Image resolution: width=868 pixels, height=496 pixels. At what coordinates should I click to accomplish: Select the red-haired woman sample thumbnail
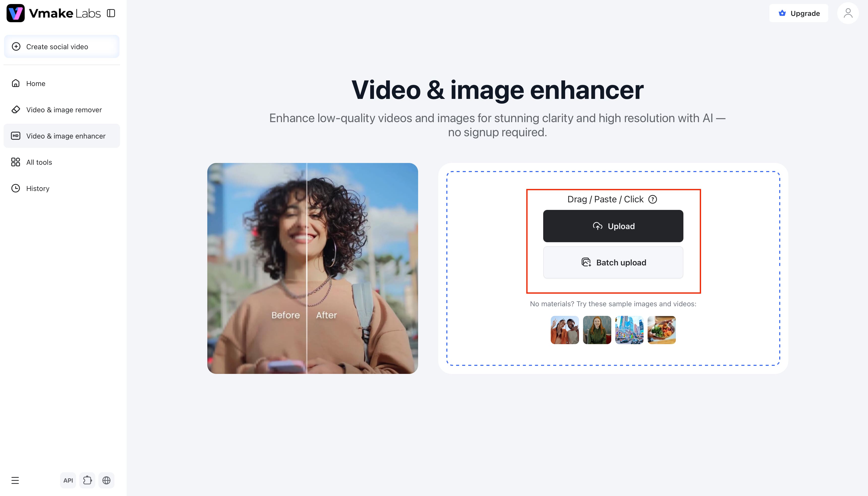[x=597, y=330]
